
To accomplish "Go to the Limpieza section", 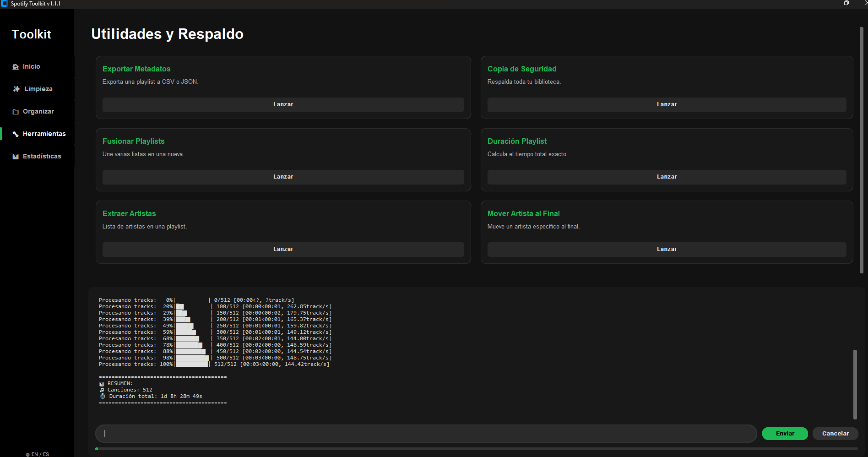I will click(x=38, y=89).
